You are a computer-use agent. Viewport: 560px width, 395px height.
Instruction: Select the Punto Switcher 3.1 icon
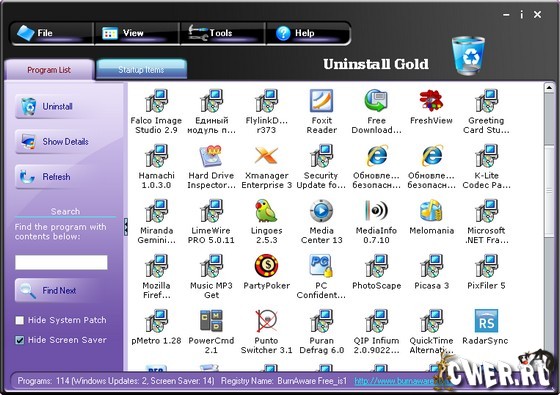266,321
